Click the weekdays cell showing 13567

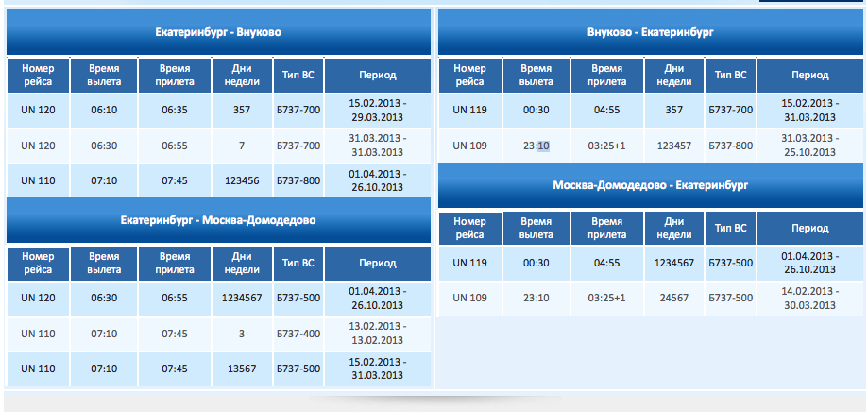pos(242,368)
